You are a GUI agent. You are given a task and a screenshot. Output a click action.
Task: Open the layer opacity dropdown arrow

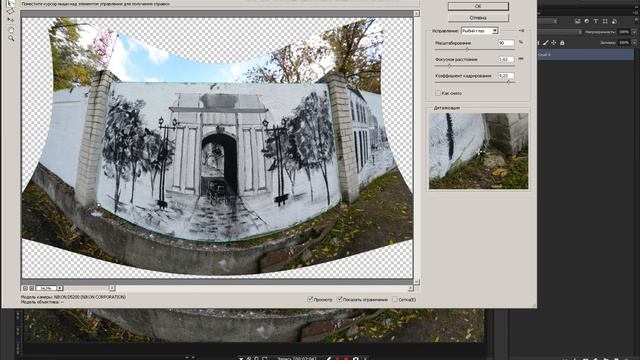[x=634, y=32]
